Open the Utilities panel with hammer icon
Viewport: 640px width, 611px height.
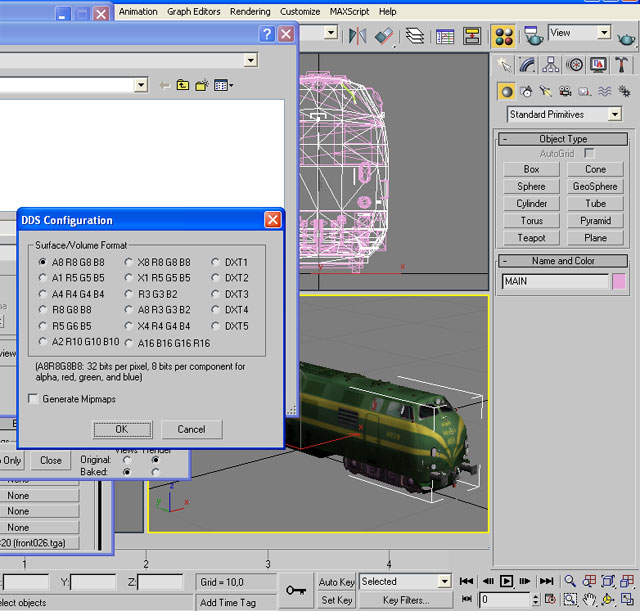[622, 65]
